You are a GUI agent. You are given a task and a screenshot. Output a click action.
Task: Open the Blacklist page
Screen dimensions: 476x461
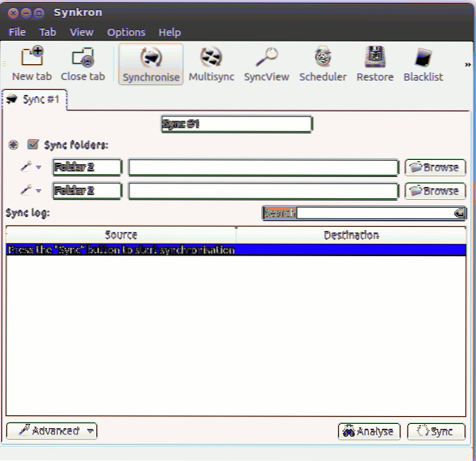point(423,64)
